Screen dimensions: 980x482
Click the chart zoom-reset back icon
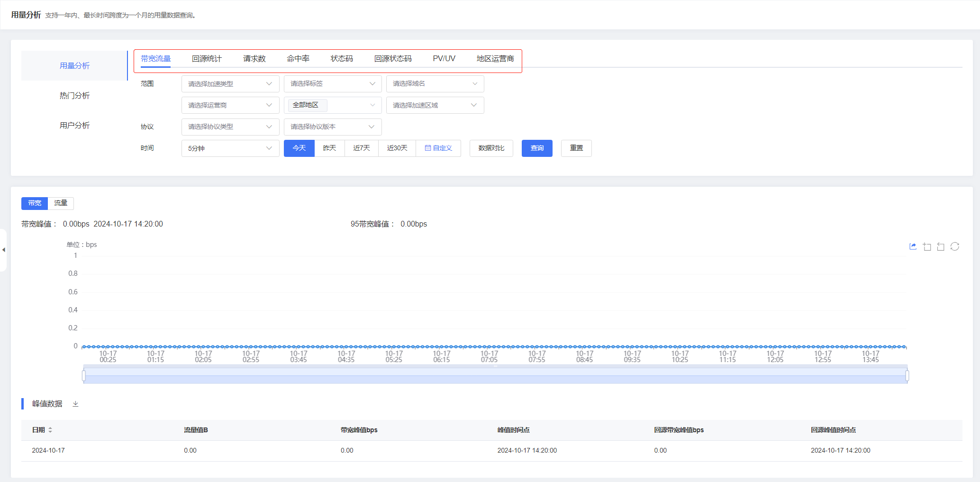(x=941, y=246)
